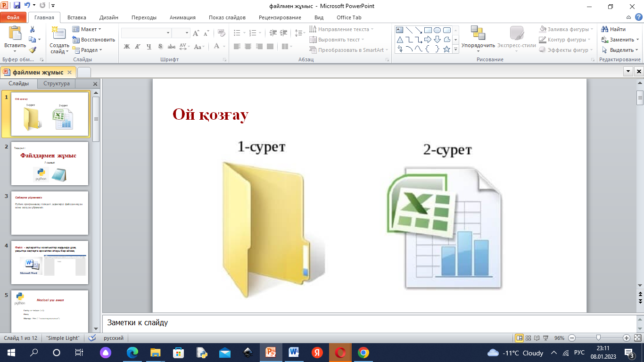644x362 pixels.
Task: Open the font name combo box
Action: 146,33
